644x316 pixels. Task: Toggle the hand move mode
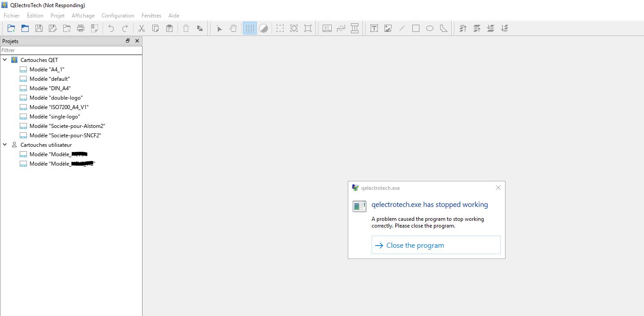pos(233,28)
